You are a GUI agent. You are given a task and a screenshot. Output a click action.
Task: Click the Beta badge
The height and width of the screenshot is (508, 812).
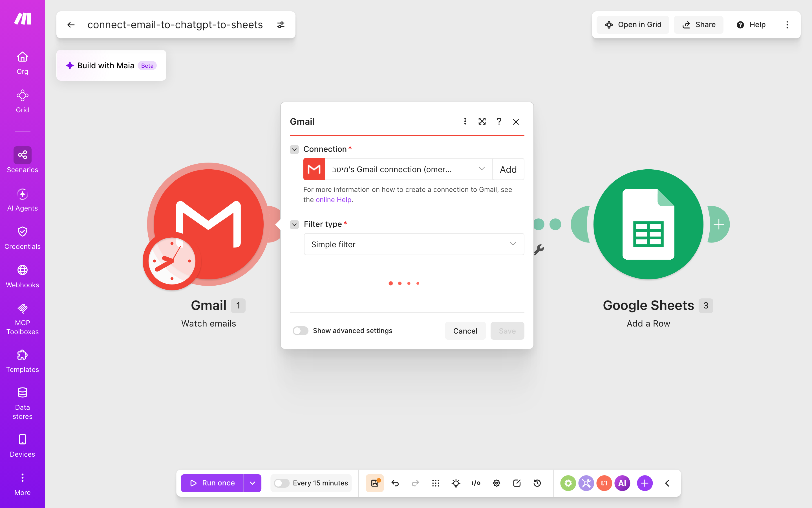[x=147, y=65]
